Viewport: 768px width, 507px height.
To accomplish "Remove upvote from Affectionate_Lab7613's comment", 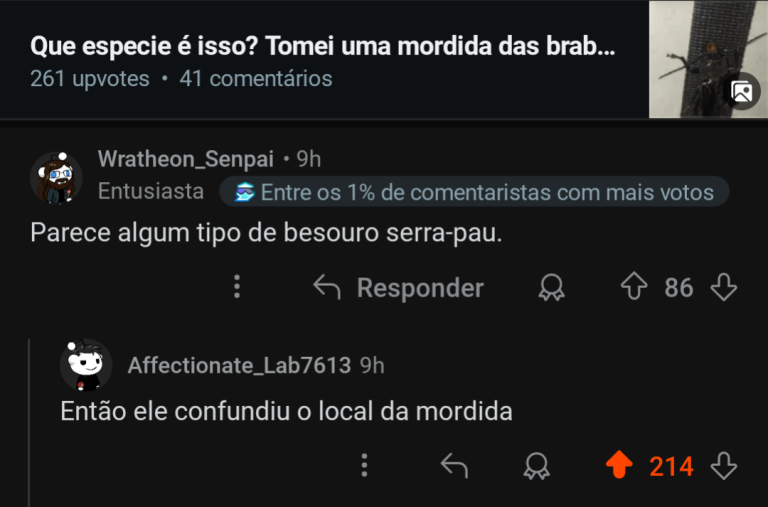I will point(620,465).
